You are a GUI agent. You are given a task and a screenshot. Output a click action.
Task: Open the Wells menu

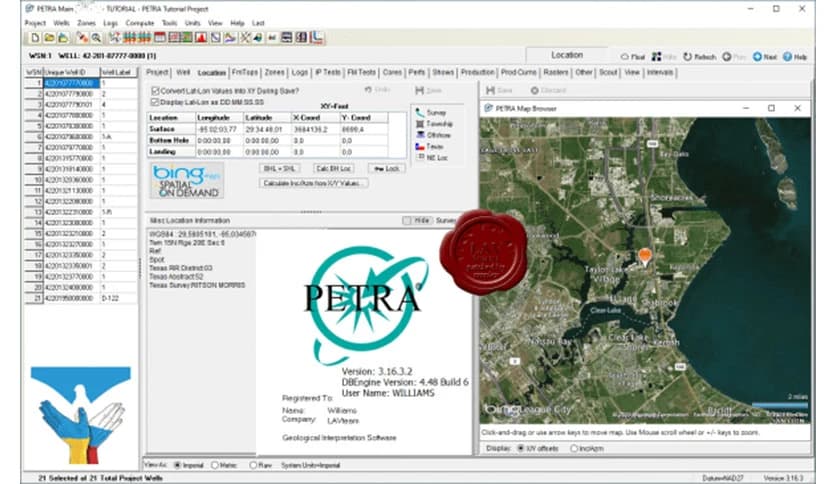coord(61,23)
